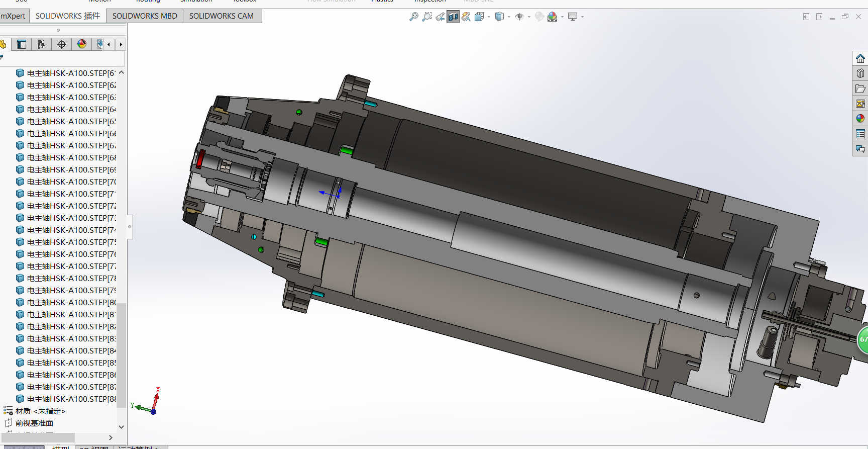Click the Previous View icon
This screenshot has width=868, height=449.
pyautogui.click(x=440, y=17)
